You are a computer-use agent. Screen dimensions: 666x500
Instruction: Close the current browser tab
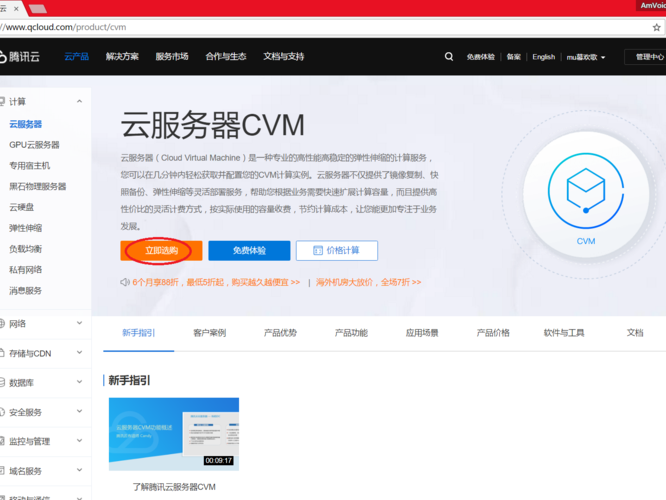click(16, 8)
